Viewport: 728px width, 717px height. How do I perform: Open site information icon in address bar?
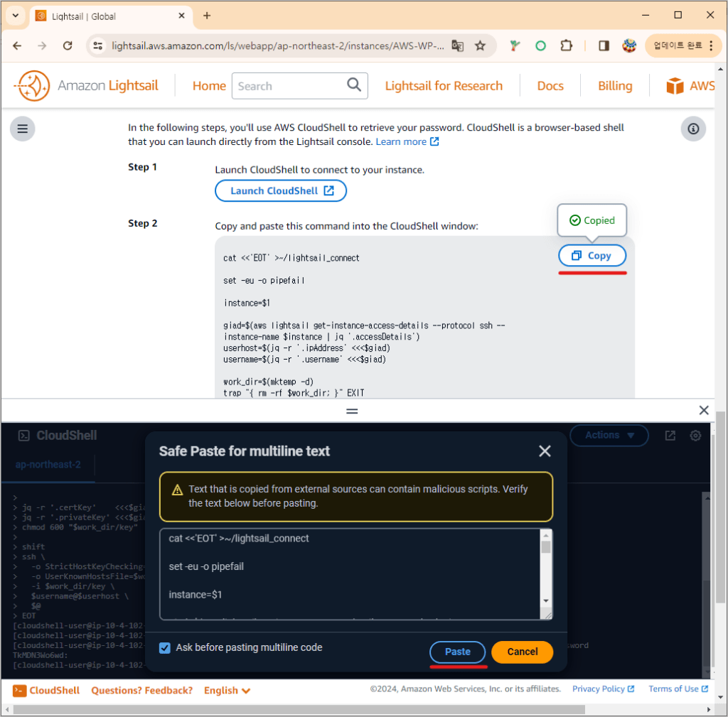98,45
